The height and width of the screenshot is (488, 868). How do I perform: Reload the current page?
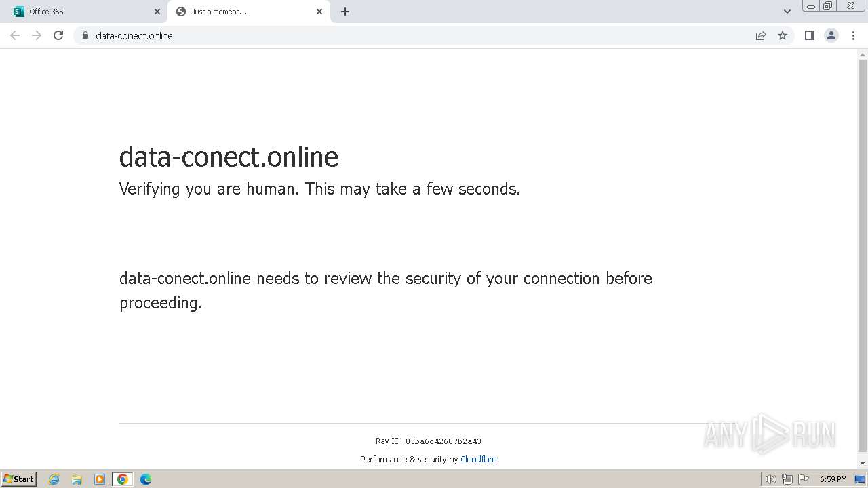(58, 35)
